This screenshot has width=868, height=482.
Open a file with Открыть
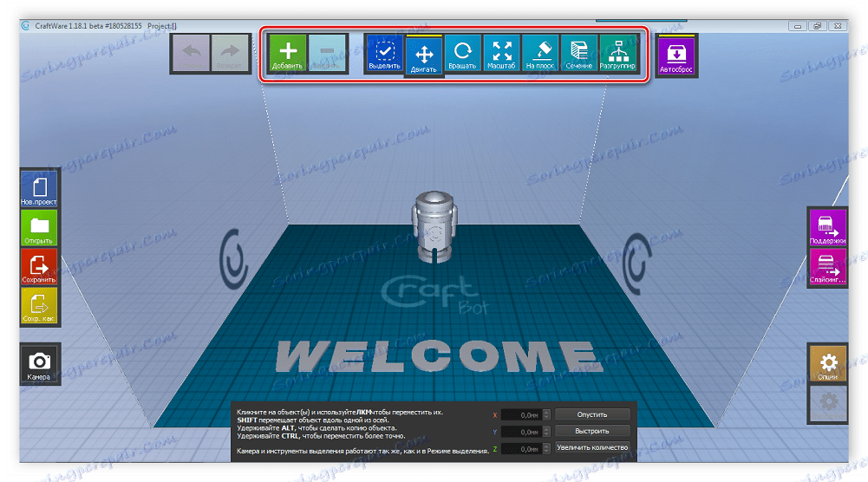click(39, 227)
